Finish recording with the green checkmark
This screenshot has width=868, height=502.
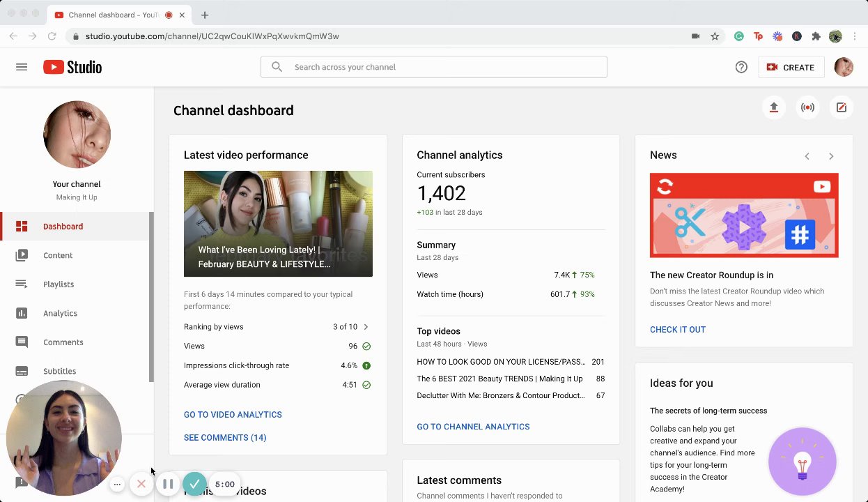coord(194,484)
